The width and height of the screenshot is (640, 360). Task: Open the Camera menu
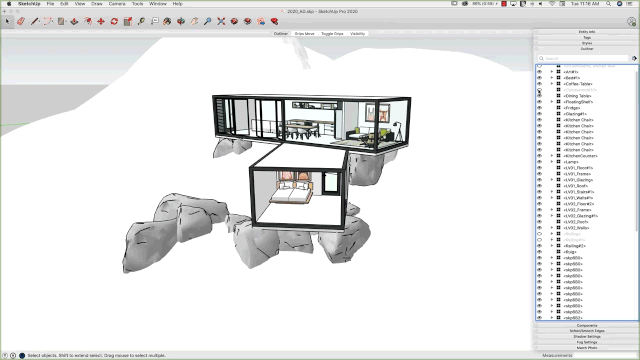(117, 4)
